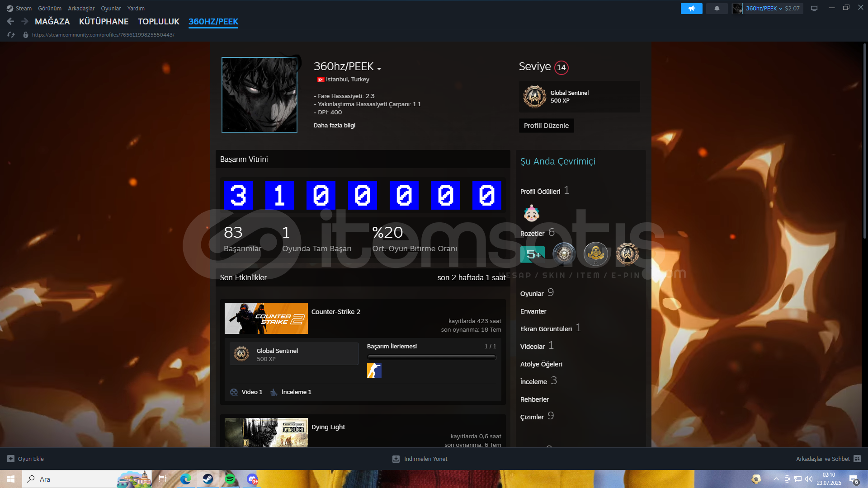This screenshot has width=868, height=488.
Task: Open Steam from Windows taskbar
Action: click(208, 479)
